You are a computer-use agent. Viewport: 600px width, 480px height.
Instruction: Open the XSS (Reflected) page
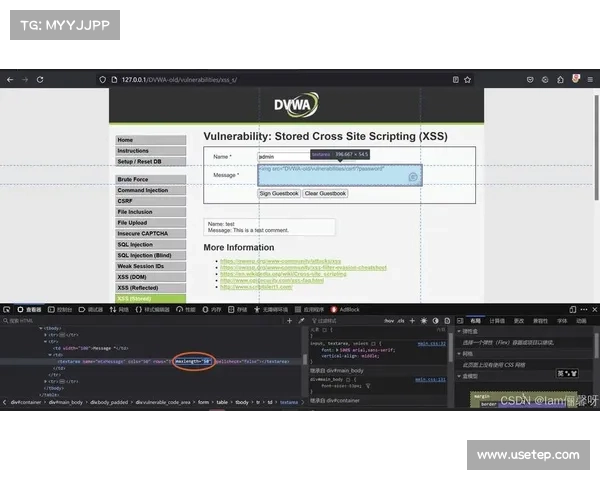pyautogui.click(x=151, y=287)
